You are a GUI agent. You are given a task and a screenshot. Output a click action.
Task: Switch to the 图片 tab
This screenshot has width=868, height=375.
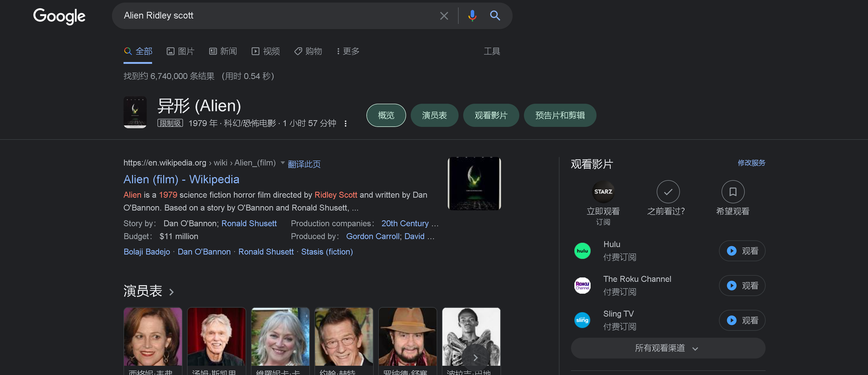click(x=180, y=51)
